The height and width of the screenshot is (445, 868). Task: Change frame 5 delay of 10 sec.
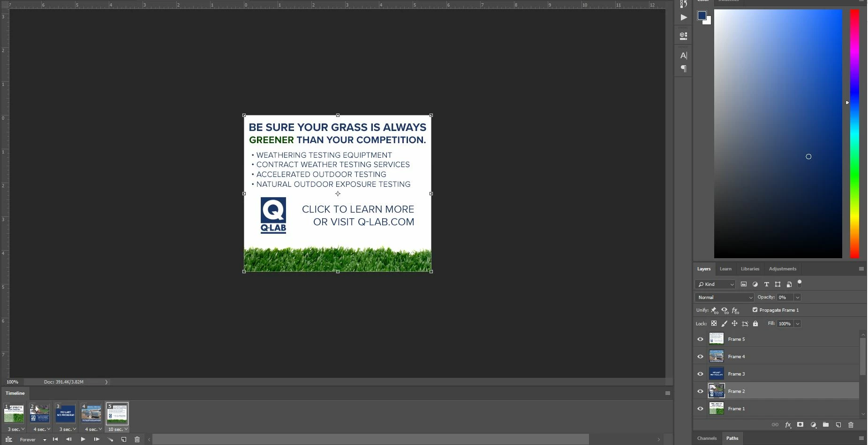(118, 429)
